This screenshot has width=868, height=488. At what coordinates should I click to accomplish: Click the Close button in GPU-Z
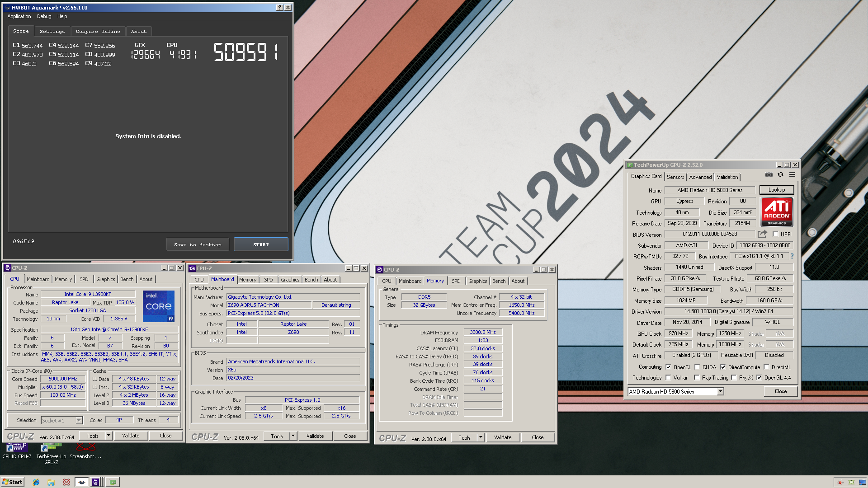tap(780, 391)
